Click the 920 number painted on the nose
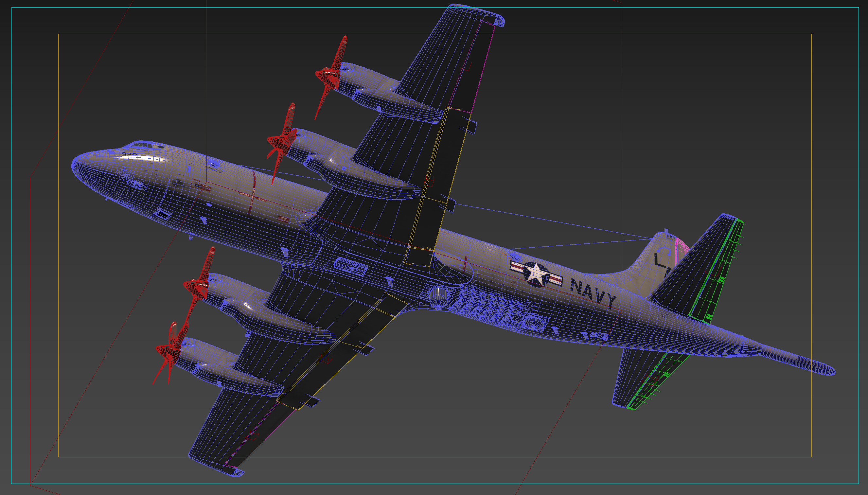This screenshot has width=868, height=495. pyautogui.click(x=130, y=154)
